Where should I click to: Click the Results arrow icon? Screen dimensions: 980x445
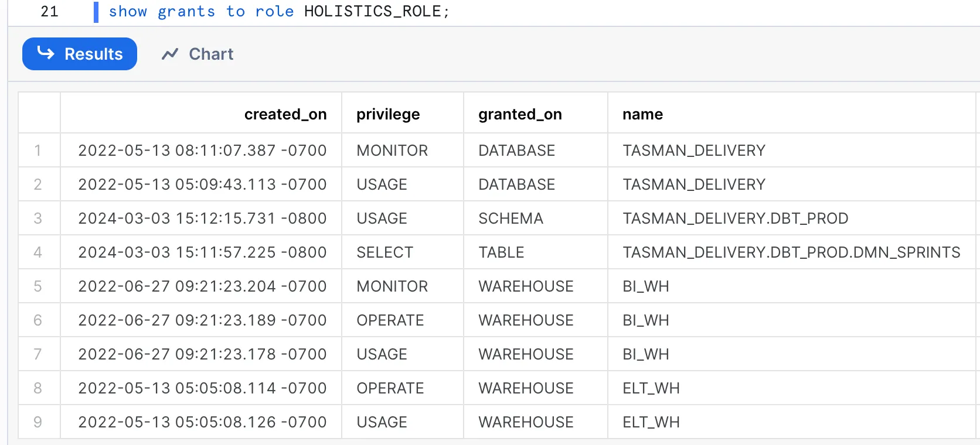[46, 53]
